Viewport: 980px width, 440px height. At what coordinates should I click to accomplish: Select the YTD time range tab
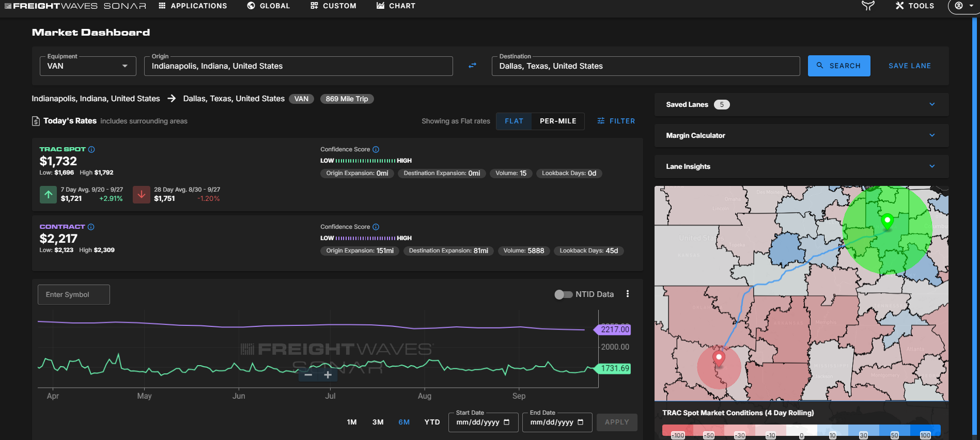point(432,422)
